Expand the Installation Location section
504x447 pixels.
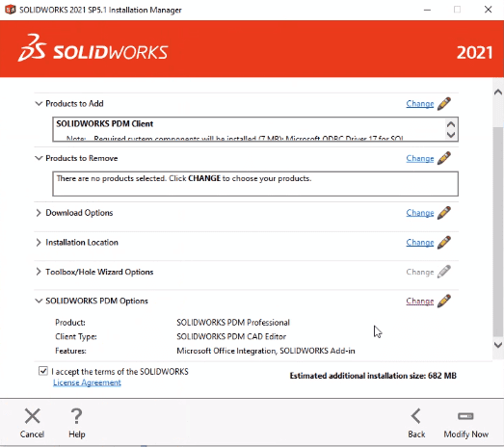pyautogui.click(x=39, y=243)
